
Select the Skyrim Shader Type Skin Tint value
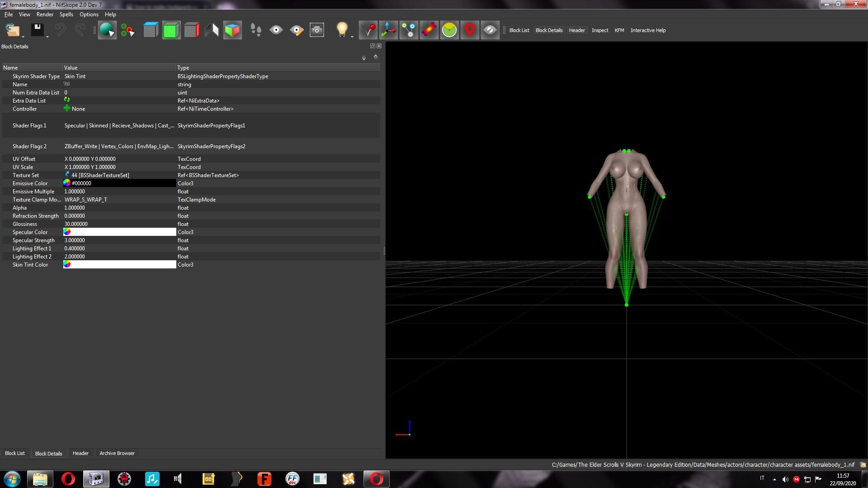(75, 76)
